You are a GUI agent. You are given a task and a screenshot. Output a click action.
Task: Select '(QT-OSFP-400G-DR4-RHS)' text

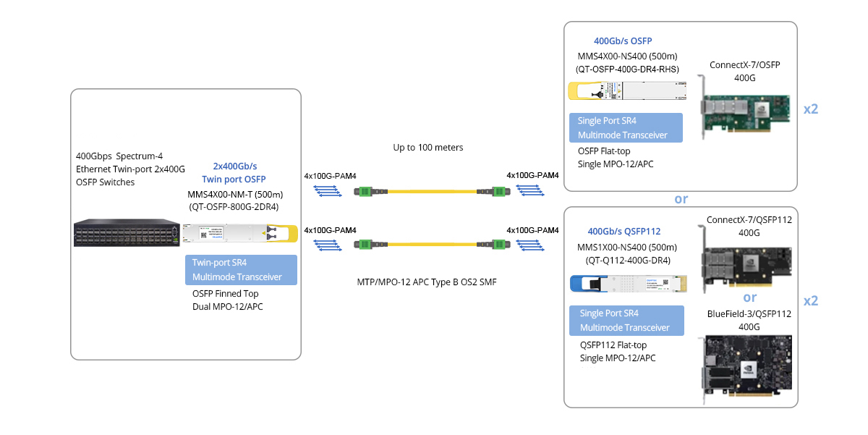point(628,70)
